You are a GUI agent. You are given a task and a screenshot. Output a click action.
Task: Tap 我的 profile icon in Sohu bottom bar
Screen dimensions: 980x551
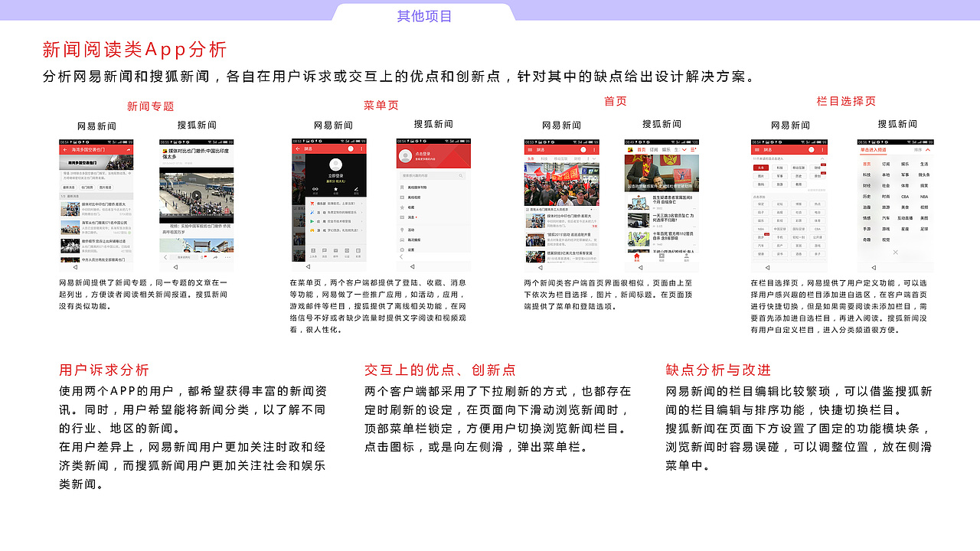[687, 257]
